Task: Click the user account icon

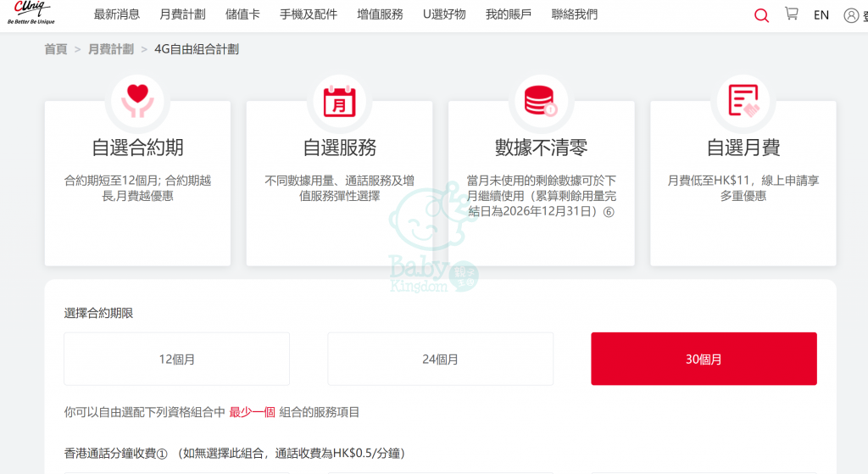Action: pos(851,15)
